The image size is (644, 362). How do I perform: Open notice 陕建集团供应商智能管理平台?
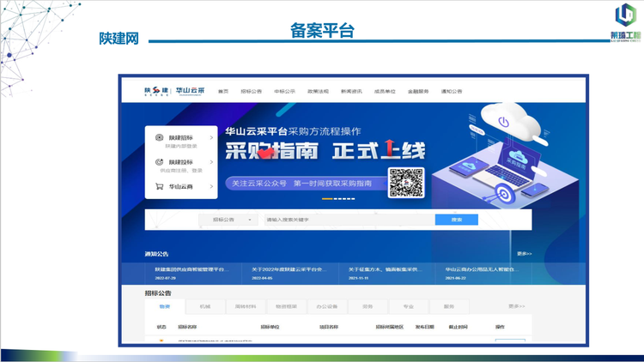tap(191, 269)
